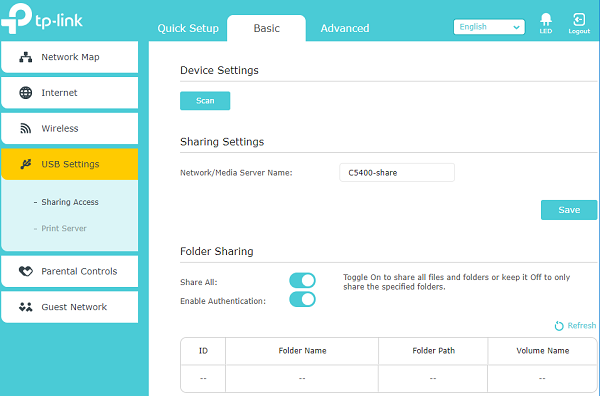Disable the Enable Authentication switch
The image size is (600, 396).
tap(302, 299)
